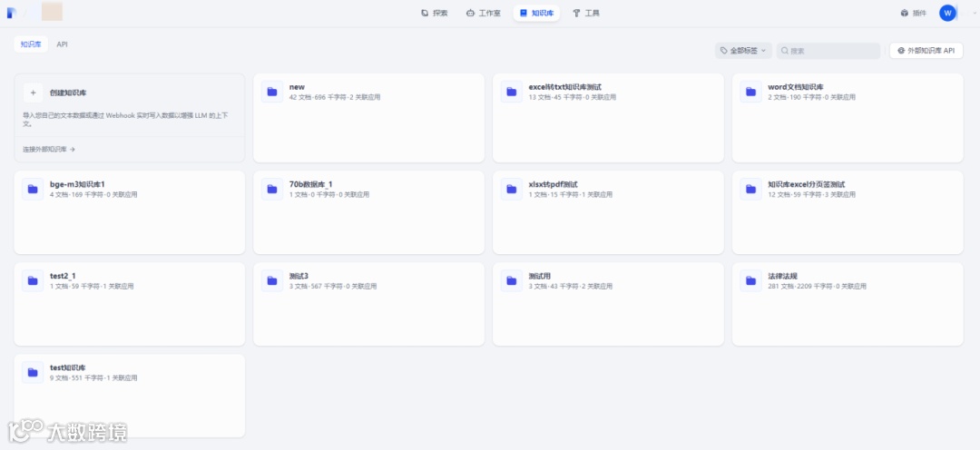The image size is (980, 450).
Task: Click folder icon of 法律法规
Action: coord(750,280)
